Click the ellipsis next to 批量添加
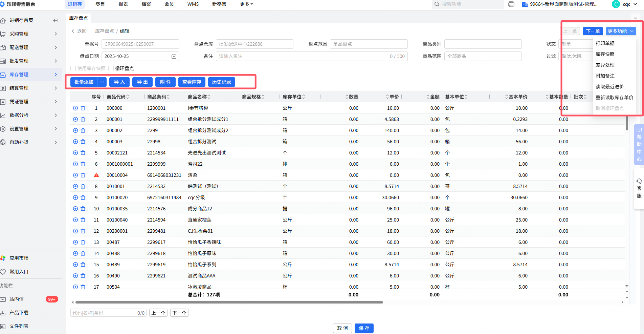The image size is (644, 334). [x=102, y=82]
